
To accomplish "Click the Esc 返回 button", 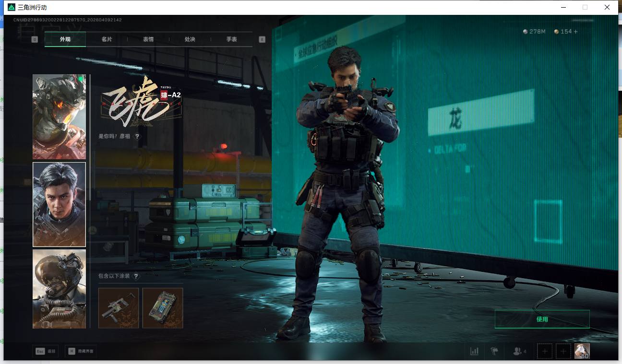I will click(x=46, y=351).
